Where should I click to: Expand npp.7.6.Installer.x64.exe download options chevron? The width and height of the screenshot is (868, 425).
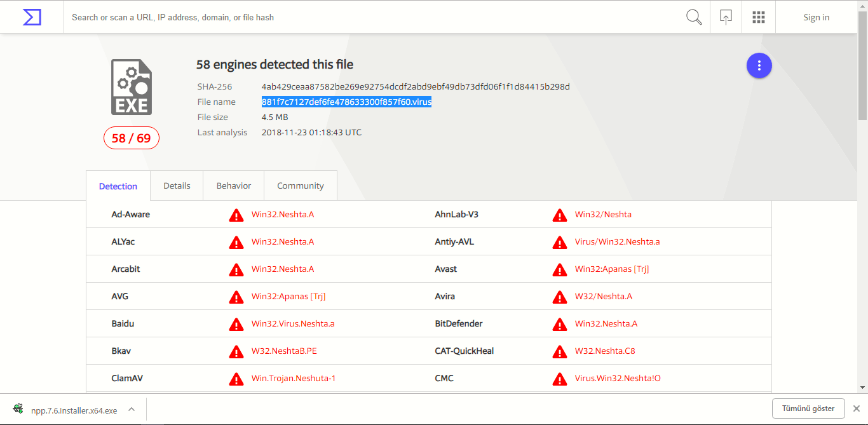[x=132, y=410]
